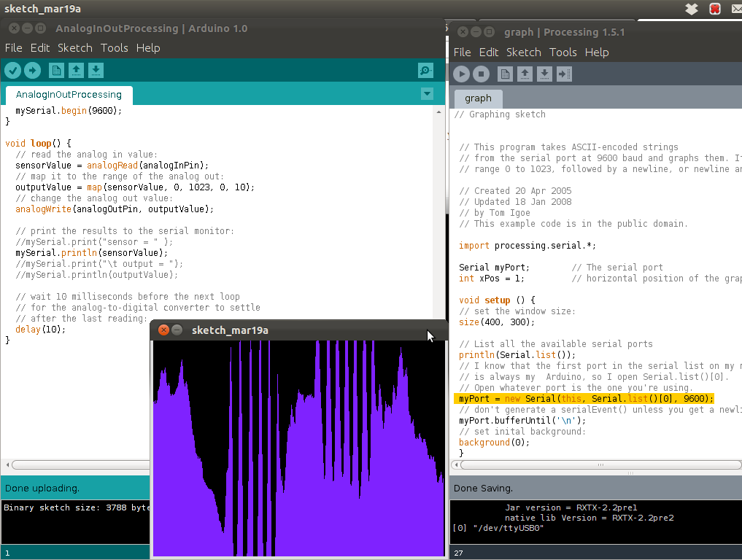Click the Arduino Open sketch icon
Viewport: 742px width, 560px height.
[76, 70]
